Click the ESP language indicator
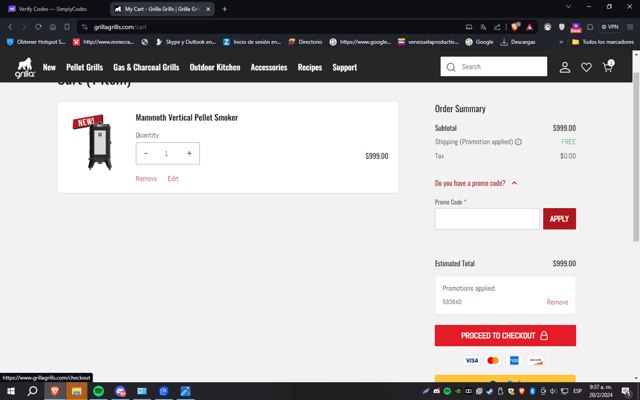 coord(577,391)
